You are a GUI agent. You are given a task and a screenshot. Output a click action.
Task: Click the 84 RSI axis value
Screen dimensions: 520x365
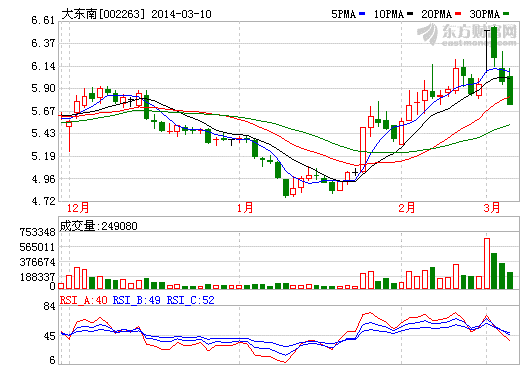(49, 306)
